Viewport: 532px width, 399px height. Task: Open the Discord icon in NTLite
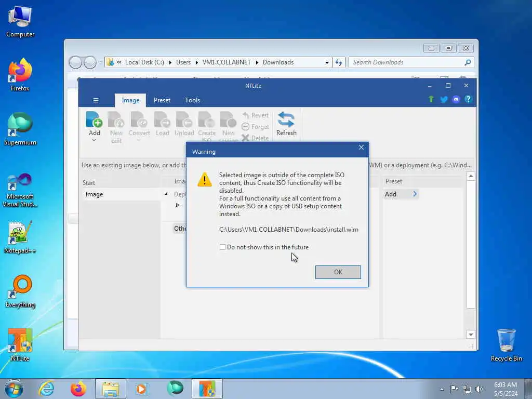coord(456,99)
